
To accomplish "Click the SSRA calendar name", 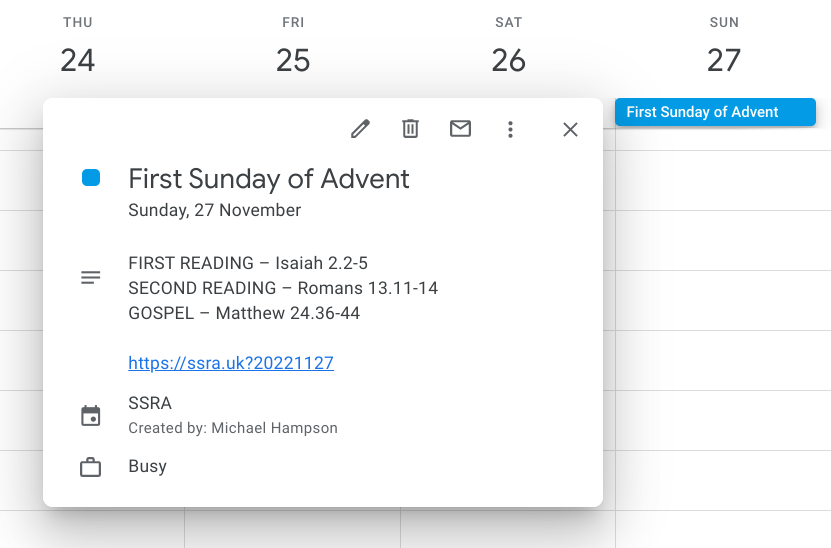I will tap(150, 403).
